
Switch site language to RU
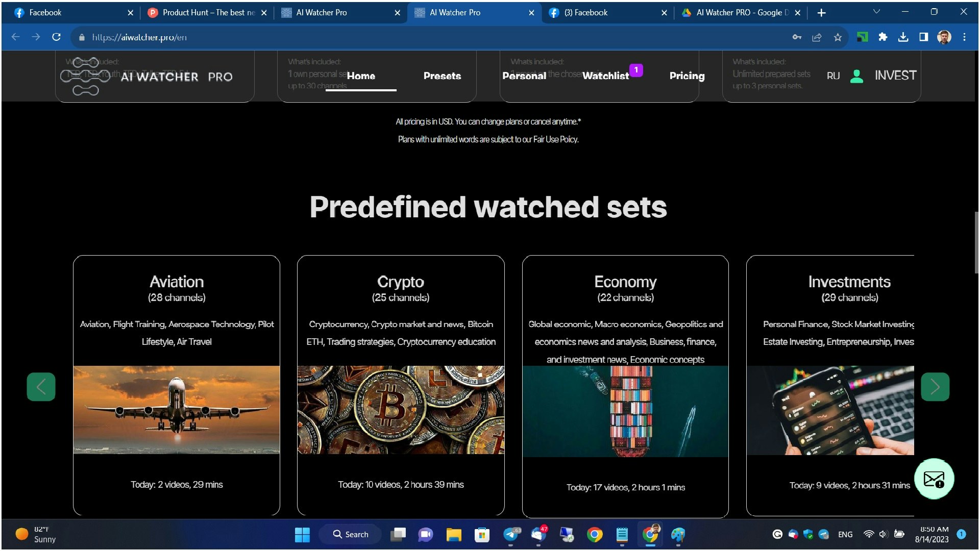833,76
